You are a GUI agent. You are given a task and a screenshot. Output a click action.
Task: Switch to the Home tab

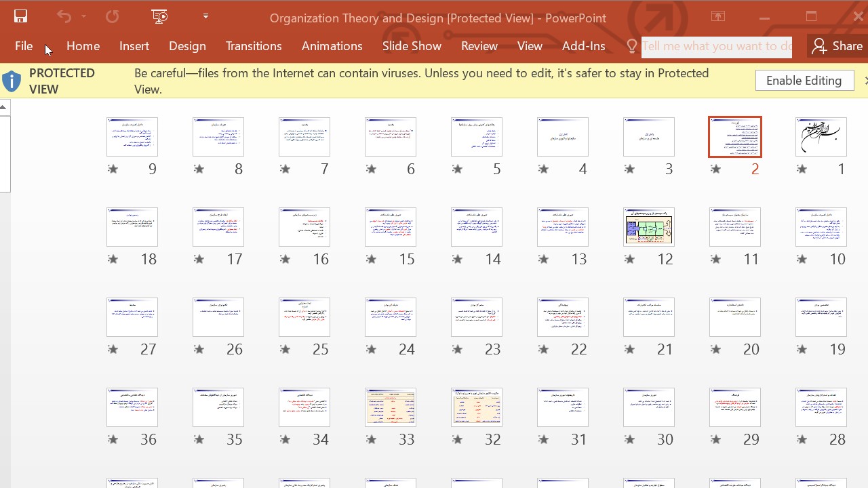point(83,46)
